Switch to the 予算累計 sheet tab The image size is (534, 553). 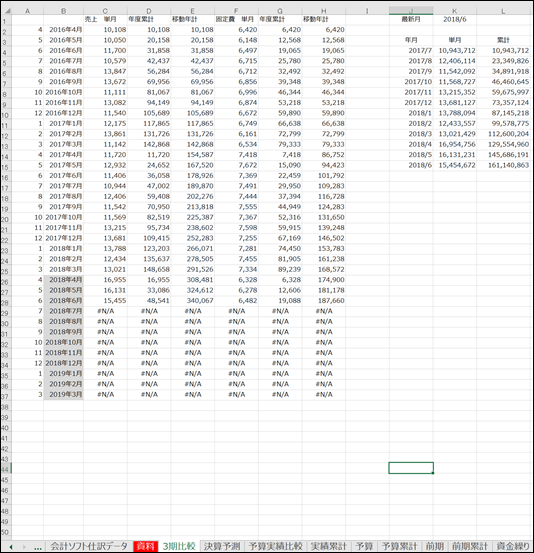tap(399, 546)
